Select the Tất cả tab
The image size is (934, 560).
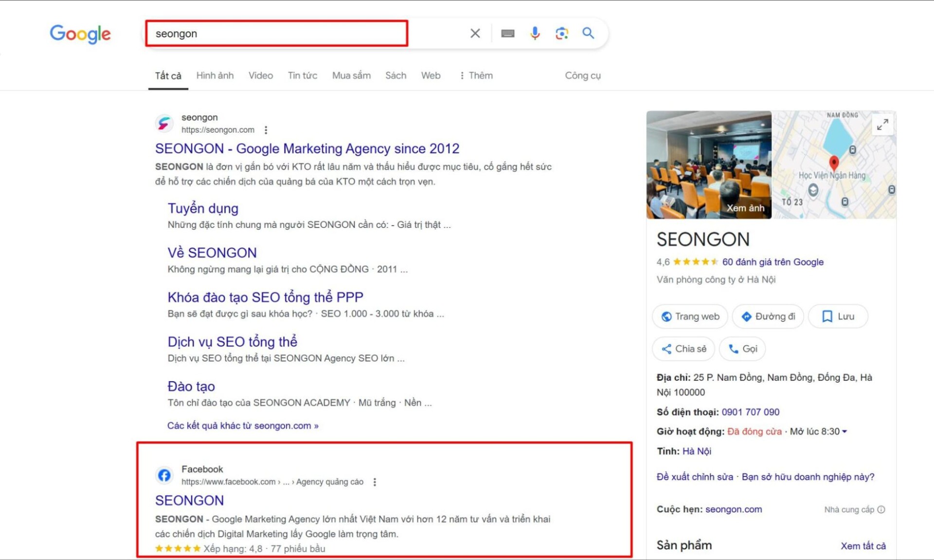coord(168,75)
